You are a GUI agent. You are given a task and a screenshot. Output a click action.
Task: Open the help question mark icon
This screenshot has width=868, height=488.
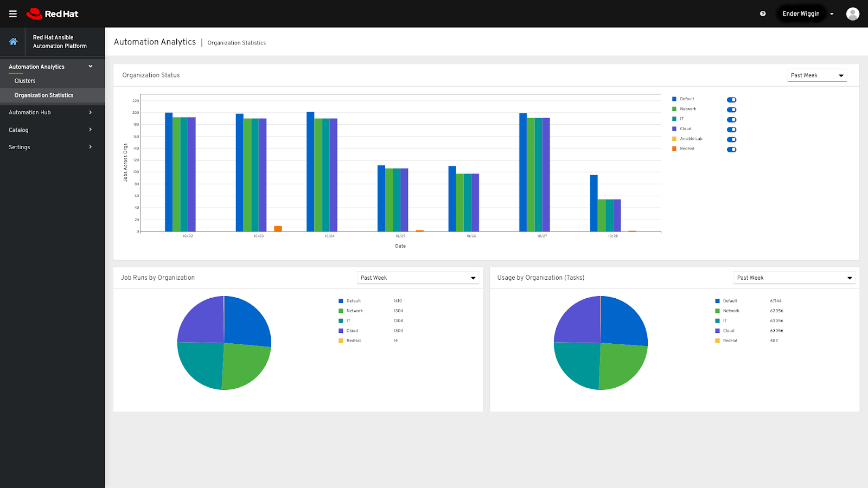point(763,14)
